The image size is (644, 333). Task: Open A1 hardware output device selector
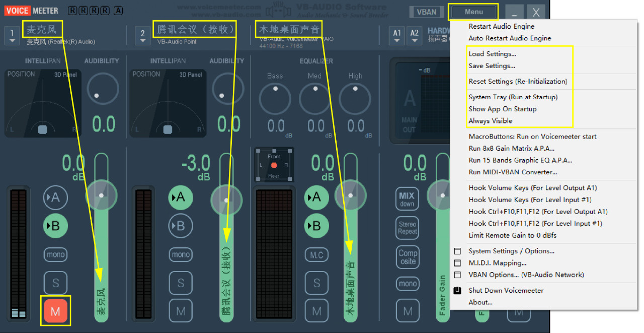pyautogui.click(x=397, y=35)
